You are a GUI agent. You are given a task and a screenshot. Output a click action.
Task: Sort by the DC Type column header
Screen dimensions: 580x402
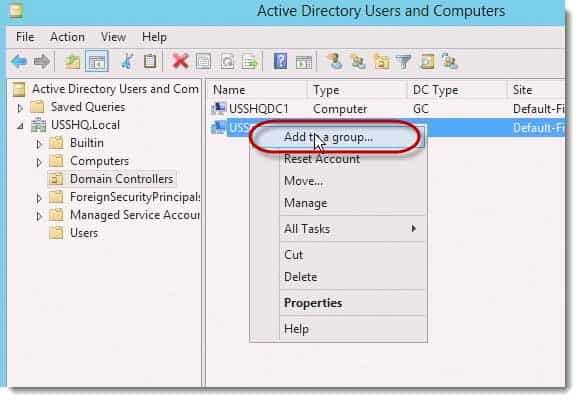[457, 90]
